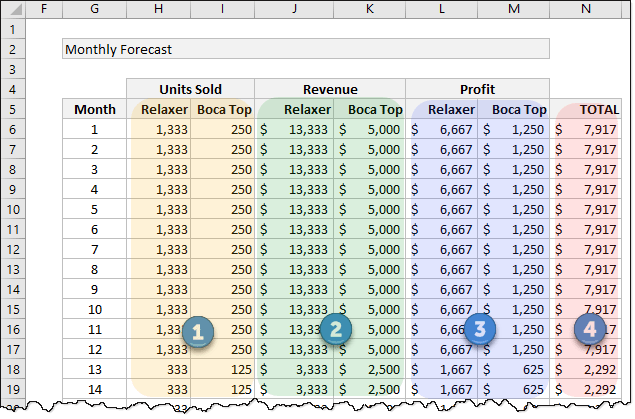Click Relaxer revenue 13,333 in row 15
This screenshot has width=635, height=419.
294,309
